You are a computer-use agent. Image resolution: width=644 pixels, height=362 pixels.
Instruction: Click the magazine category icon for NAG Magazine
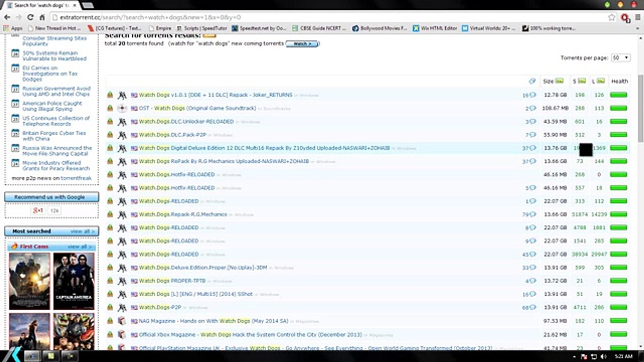click(122, 321)
